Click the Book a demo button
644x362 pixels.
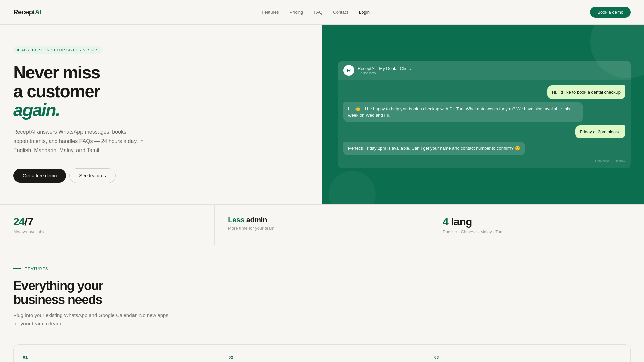click(610, 12)
